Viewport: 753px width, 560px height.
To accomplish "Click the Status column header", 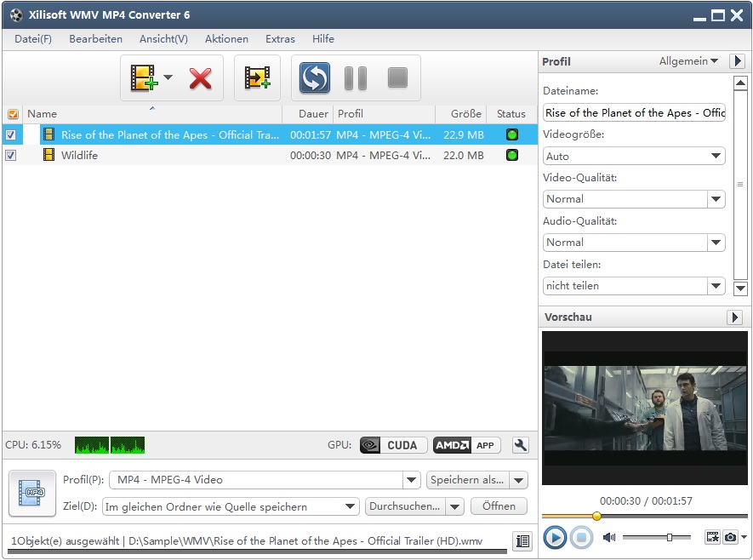I will tap(511, 114).
